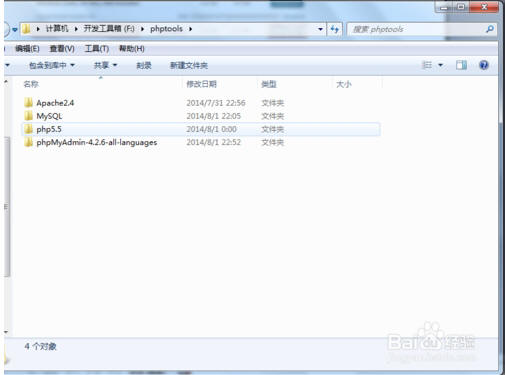Sort by the 修改日期 column header

[202, 84]
